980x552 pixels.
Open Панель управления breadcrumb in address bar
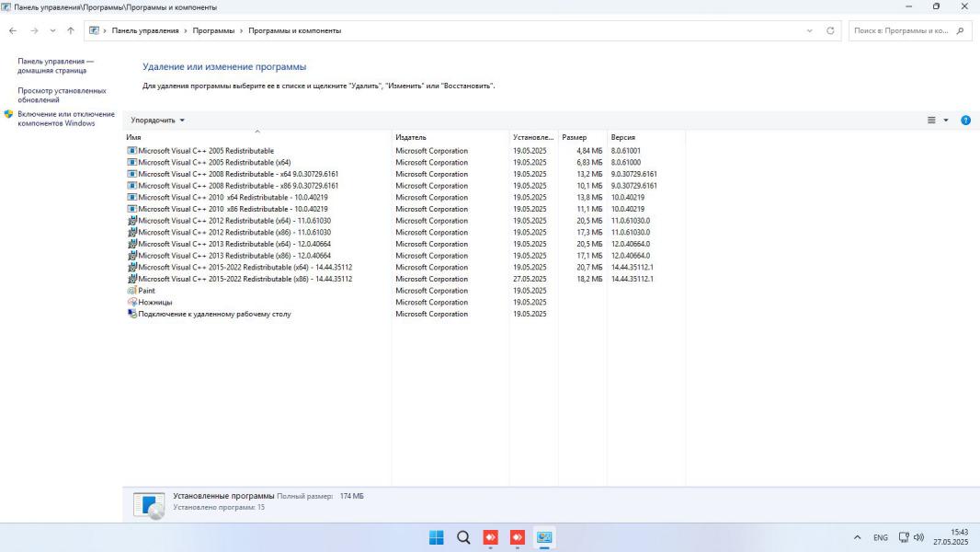pyautogui.click(x=145, y=30)
